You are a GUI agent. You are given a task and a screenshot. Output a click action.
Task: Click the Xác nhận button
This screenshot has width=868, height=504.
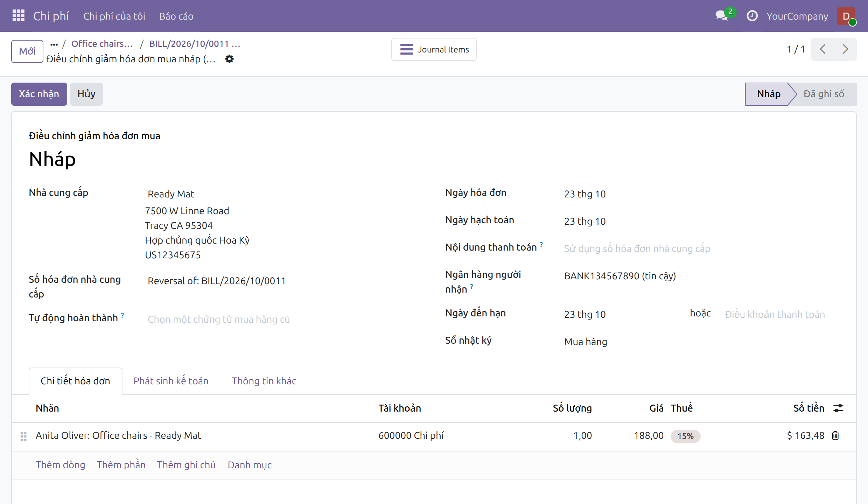(x=39, y=94)
